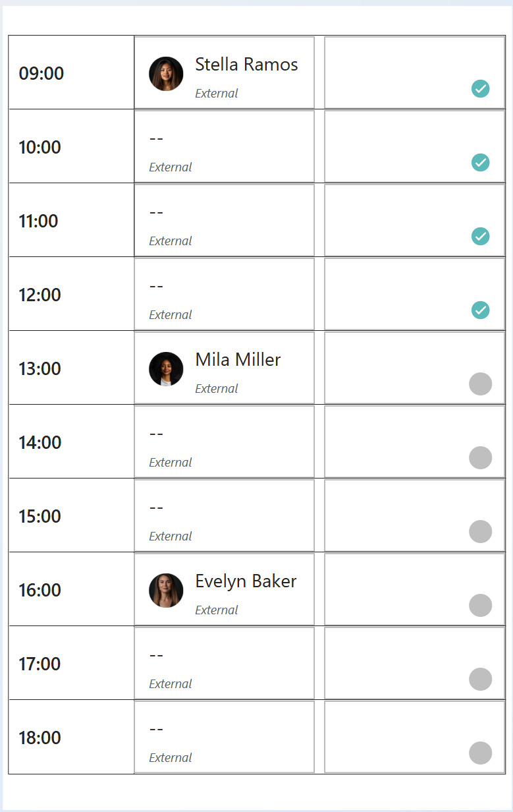The width and height of the screenshot is (513, 812).
Task: Open Stella Ramos's 09:00 appointment
Action: click(x=246, y=65)
